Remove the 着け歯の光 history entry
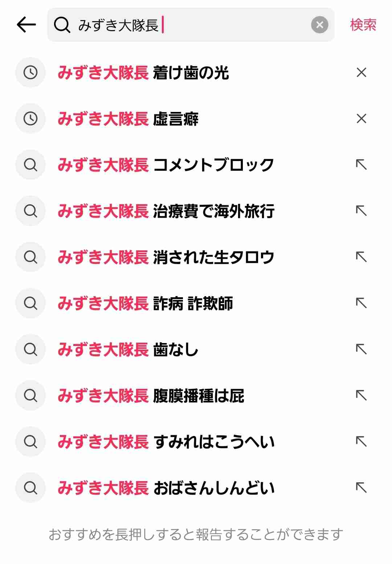Viewport: 392px width, 564px height. click(361, 73)
